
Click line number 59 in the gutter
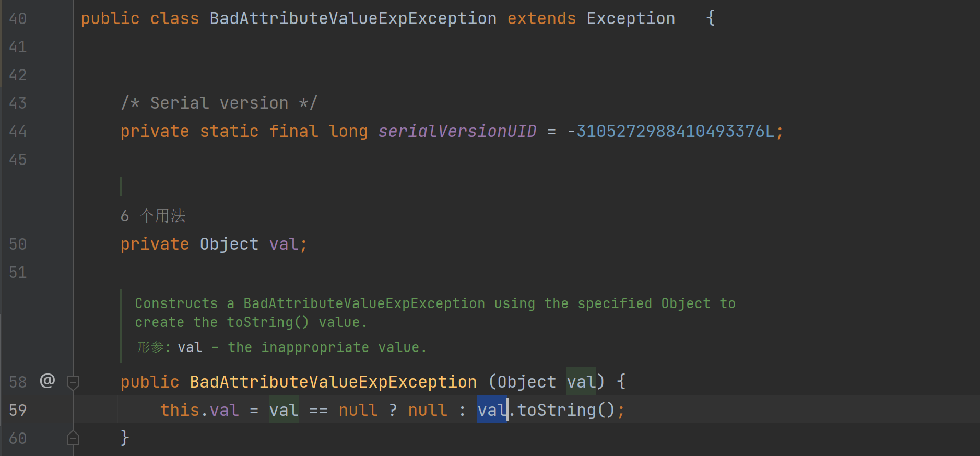pyautogui.click(x=18, y=411)
